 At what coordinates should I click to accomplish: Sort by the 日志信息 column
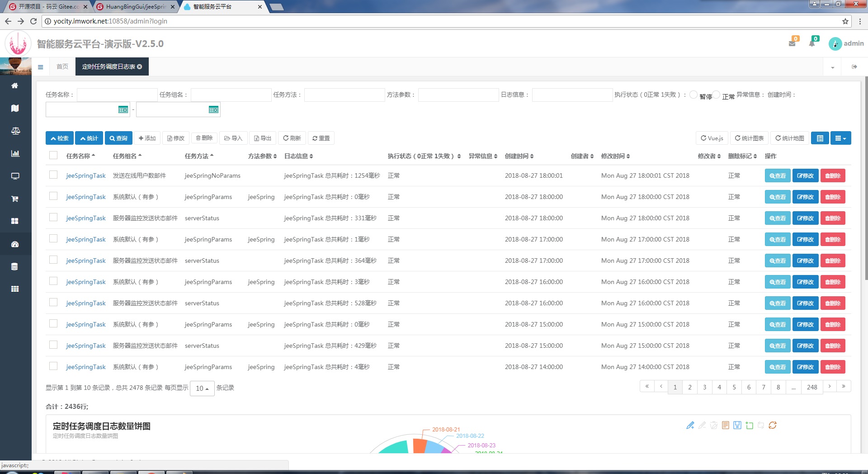(298, 156)
